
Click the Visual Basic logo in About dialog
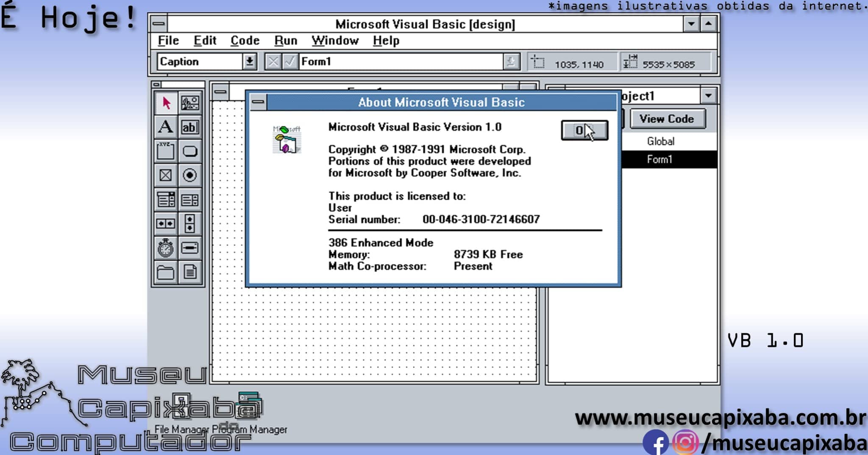coord(287,139)
